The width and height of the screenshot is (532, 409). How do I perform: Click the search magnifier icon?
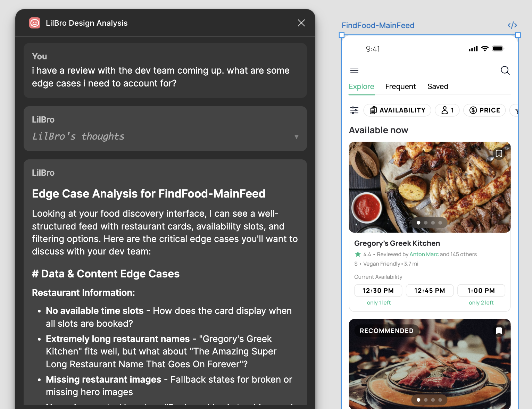[505, 70]
